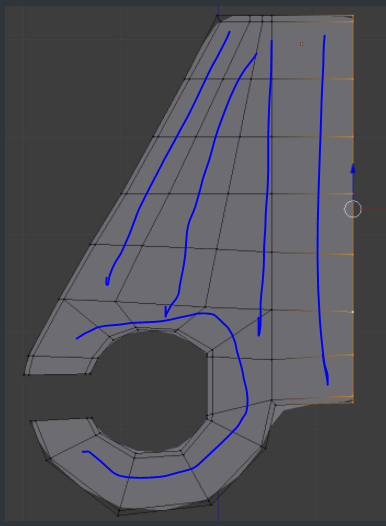Select the lower jaw's top-left tip vertex
Viewport: 386px width, 526px height.
pyautogui.click(x=31, y=420)
